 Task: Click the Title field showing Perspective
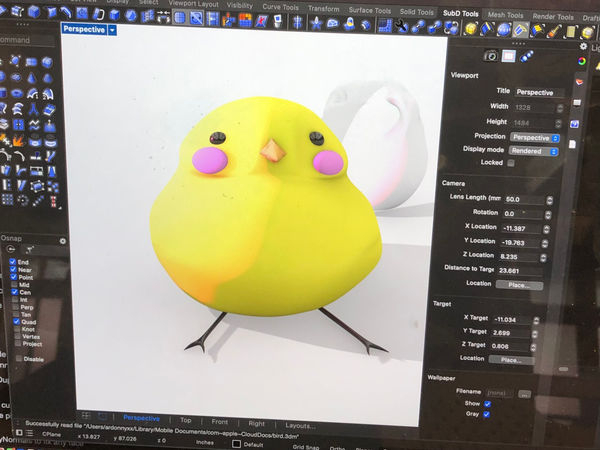pos(539,92)
